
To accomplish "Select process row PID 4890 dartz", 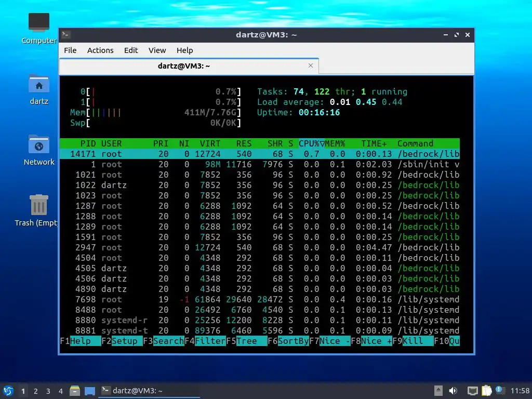I will [260, 289].
